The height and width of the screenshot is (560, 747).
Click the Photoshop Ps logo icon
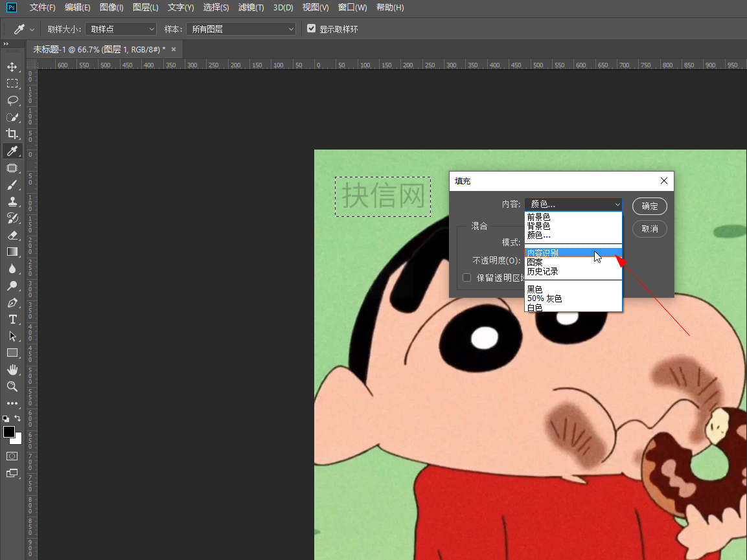[x=12, y=8]
